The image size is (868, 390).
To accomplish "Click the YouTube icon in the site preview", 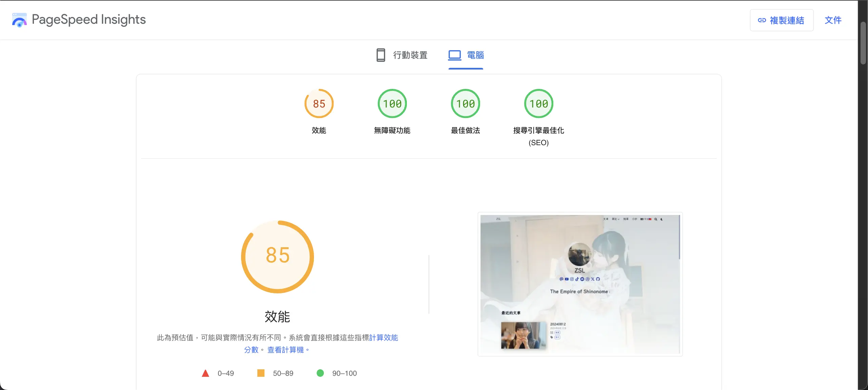I will point(567,279).
